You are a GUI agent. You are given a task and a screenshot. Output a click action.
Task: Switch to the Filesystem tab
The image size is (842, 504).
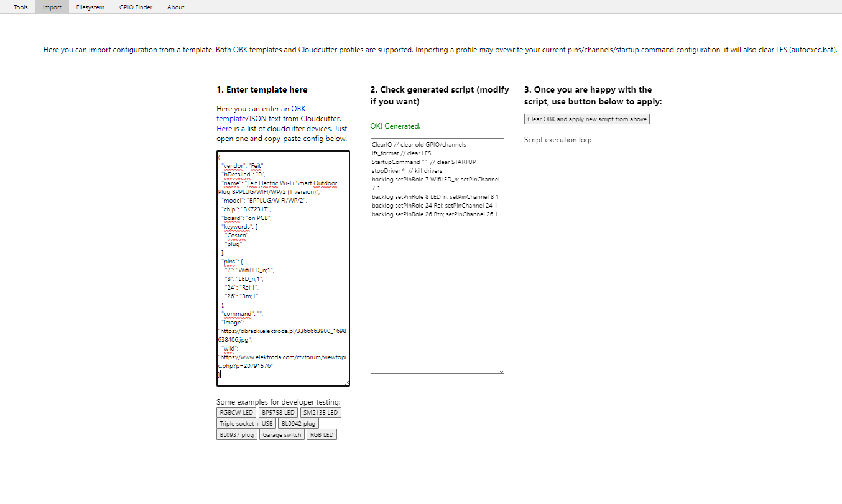pos(90,7)
